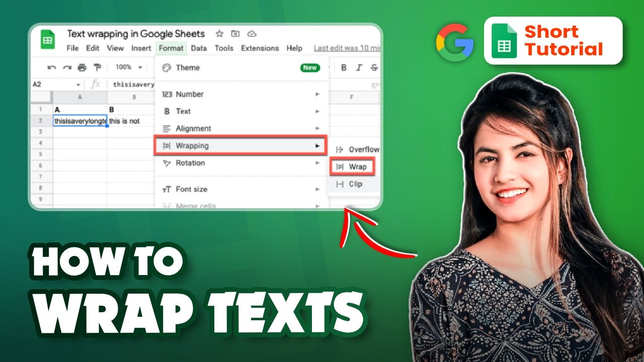The image size is (644, 362).
Task: Select the Wrap option
Action: [352, 166]
